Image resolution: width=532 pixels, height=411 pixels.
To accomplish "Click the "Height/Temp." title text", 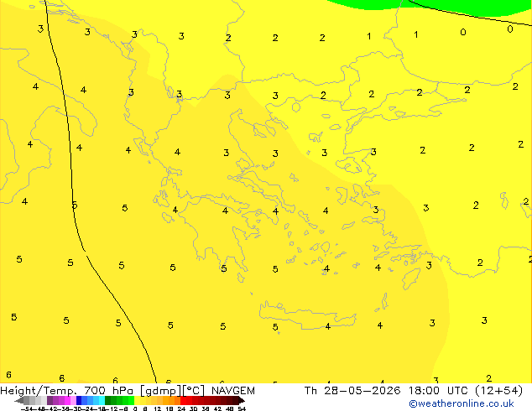I will 39,391.
